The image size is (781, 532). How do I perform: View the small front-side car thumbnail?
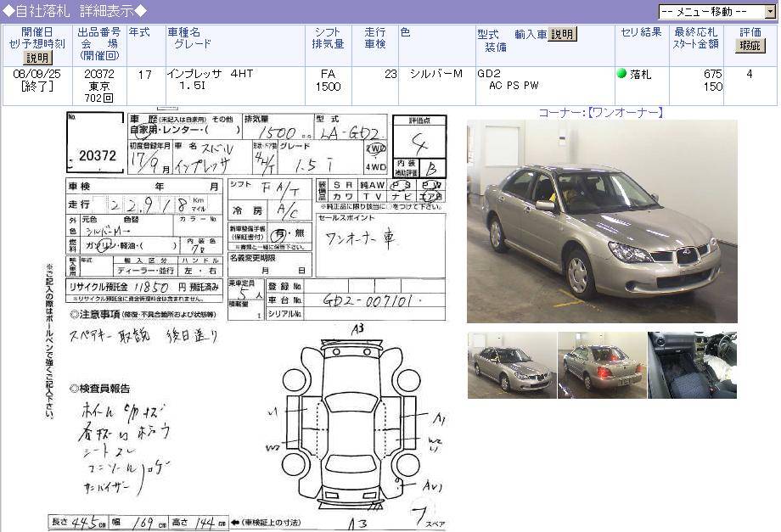pyautogui.click(x=512, y=366)
